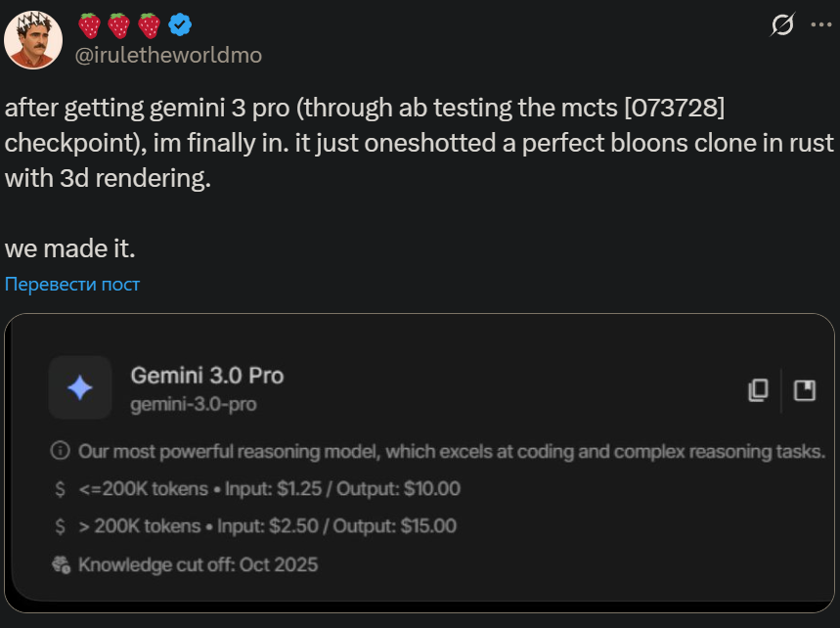The height and width of the screenshot is (628, 840).
Task: Click the dollar icon for <=200K tokens
Action: pos(61,488)
